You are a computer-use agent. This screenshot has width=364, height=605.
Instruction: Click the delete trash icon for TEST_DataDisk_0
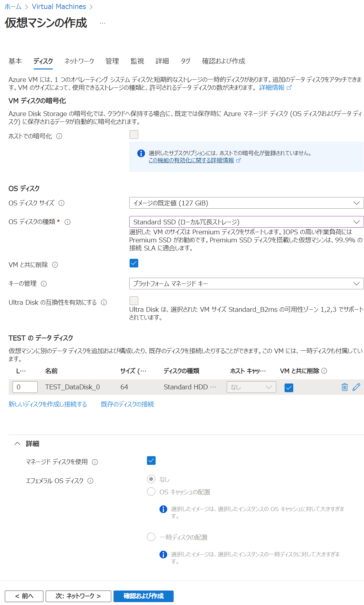click(344, 387)
